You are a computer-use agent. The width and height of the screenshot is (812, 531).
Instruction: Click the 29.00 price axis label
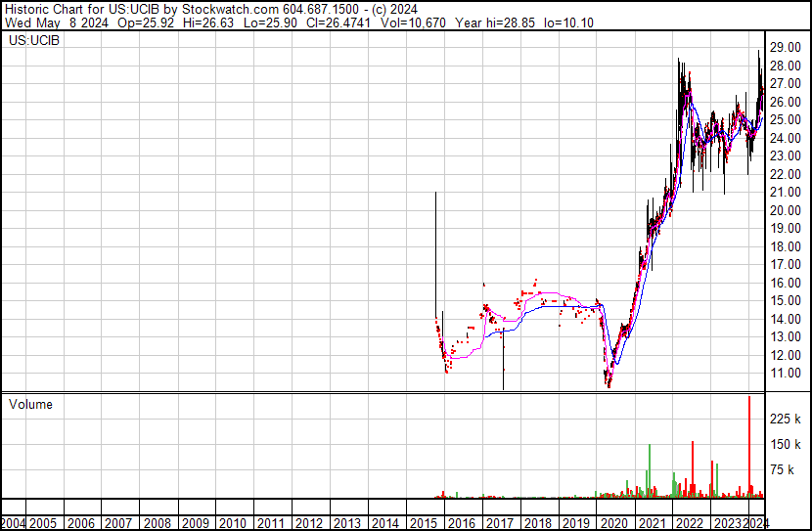(785, 48)
